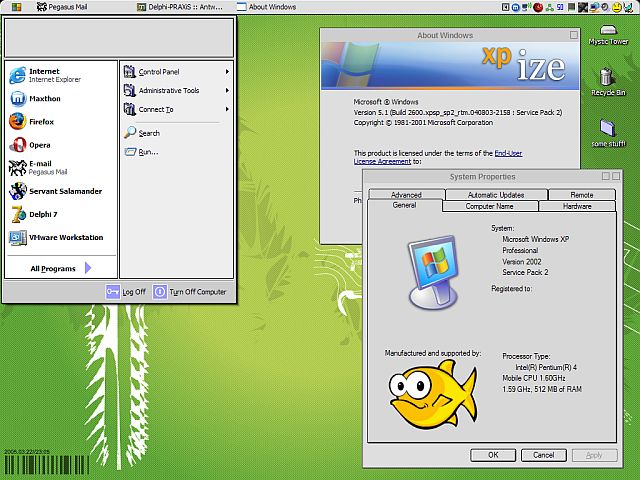Click the goldfish manufacturer logo
Viewport: 640px width, 480px height.
pos(432,394)
